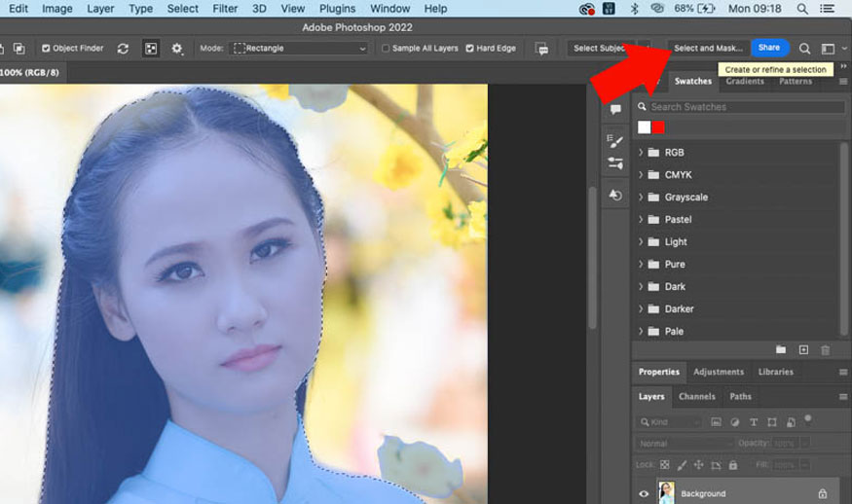
Task: Expand the Grayscale swatch folder
Action: click(641, 197)
